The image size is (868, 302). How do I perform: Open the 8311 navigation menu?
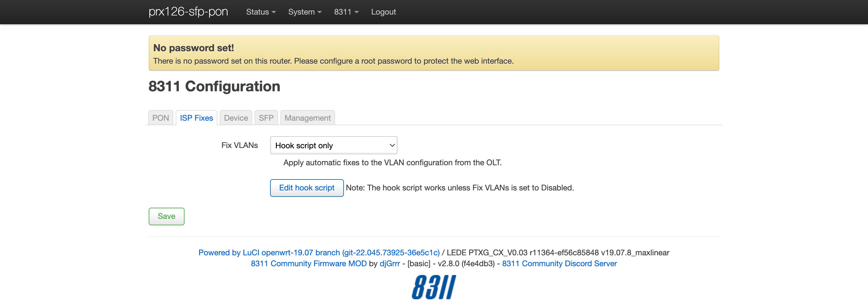(x=346, y=12)
